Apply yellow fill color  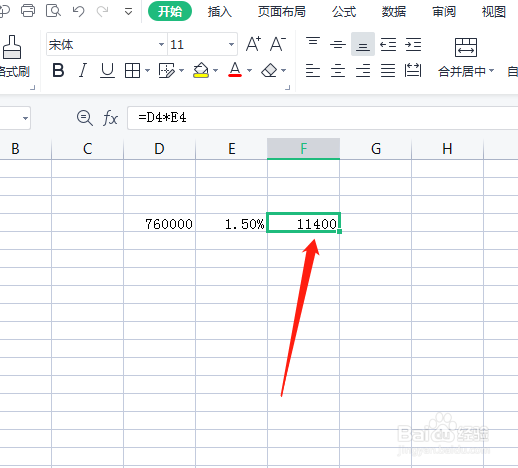[201, 70]
